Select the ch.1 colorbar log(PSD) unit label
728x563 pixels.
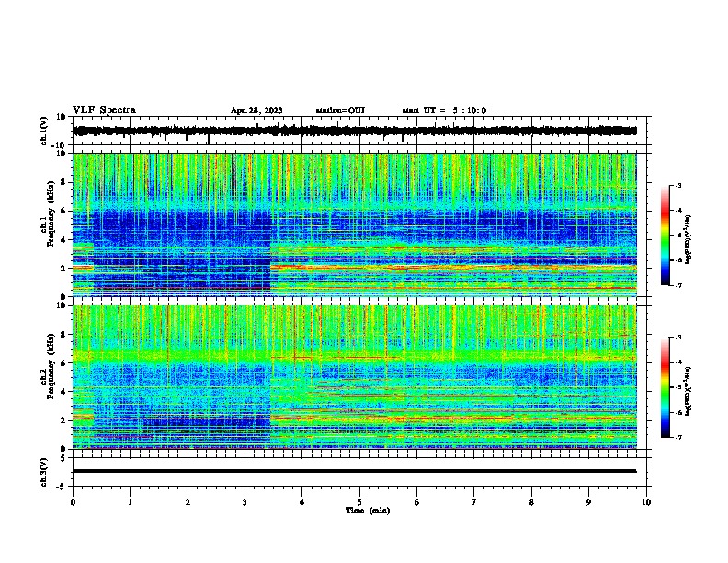(688, 239)
